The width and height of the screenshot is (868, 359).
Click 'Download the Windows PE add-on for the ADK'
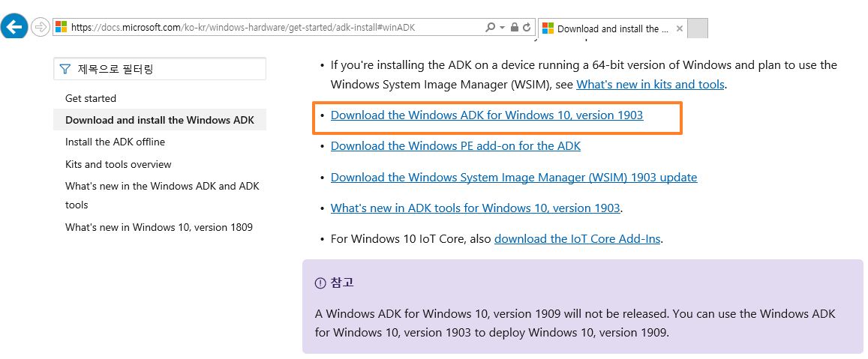[x=455, y=146]
